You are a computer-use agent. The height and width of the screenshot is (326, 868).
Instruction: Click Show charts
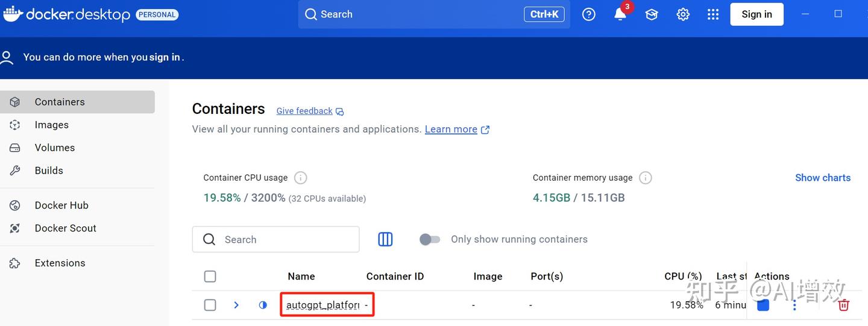point(823,178)
